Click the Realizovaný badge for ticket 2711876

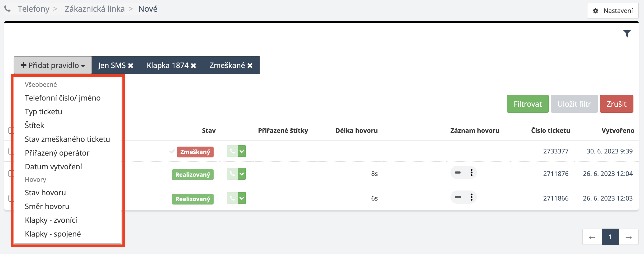(x=193, y=175)
